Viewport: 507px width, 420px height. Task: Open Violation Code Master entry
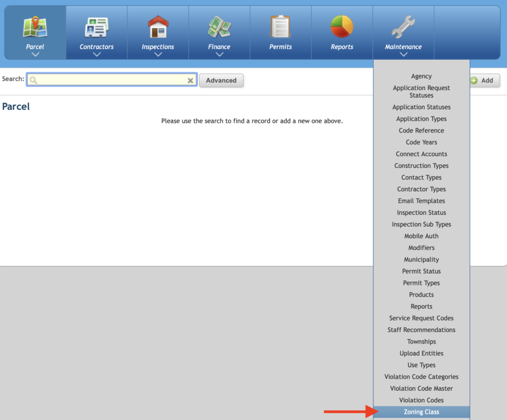tap(421, 389)
